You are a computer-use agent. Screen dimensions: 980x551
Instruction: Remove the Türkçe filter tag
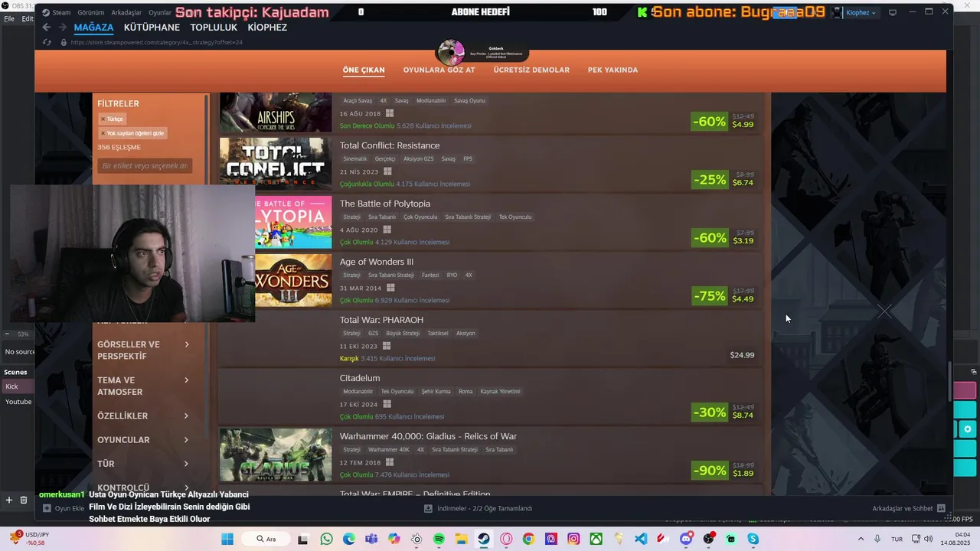[103, 119]
